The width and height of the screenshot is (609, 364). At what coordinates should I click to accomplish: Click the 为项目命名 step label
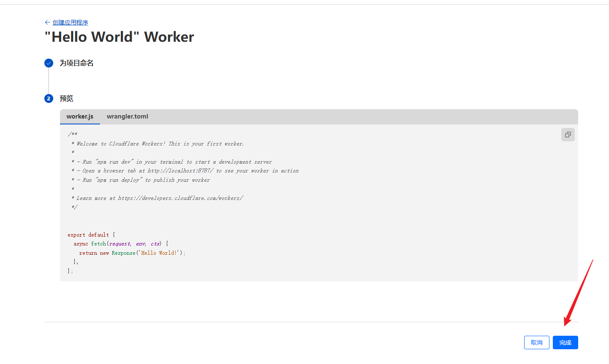pos(76,63)
